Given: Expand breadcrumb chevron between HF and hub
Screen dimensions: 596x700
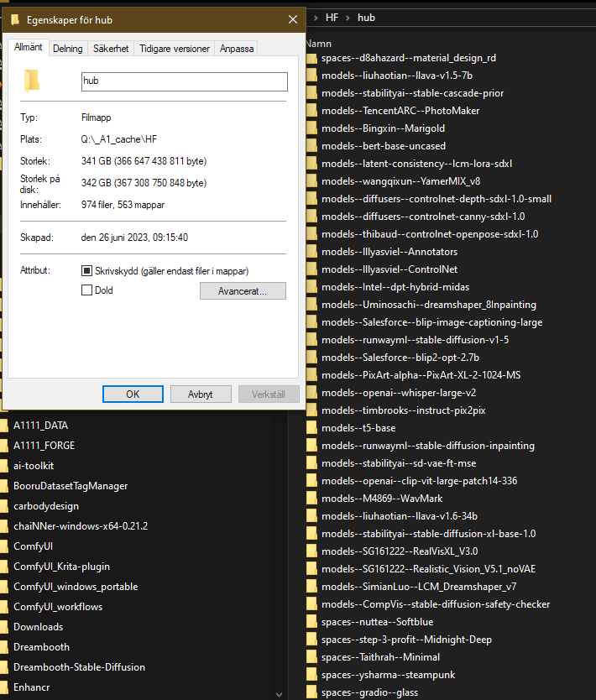Looking at the screenshot, I should pyautogui.click(x=348, y=18).
